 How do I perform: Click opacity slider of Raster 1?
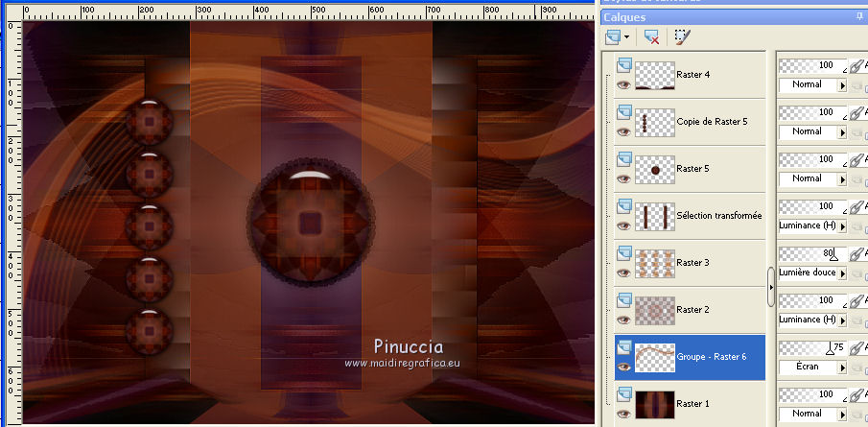click(x=813, y=395)
